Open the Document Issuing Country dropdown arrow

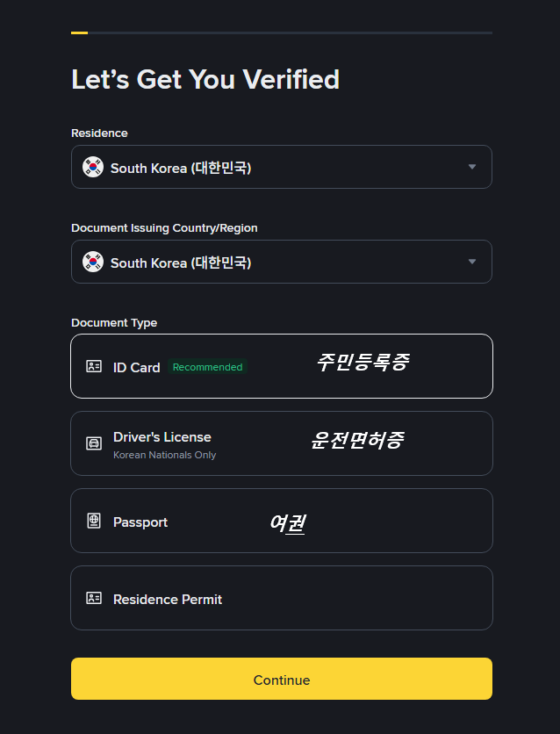pyautogui.click(x=472, y=262)
